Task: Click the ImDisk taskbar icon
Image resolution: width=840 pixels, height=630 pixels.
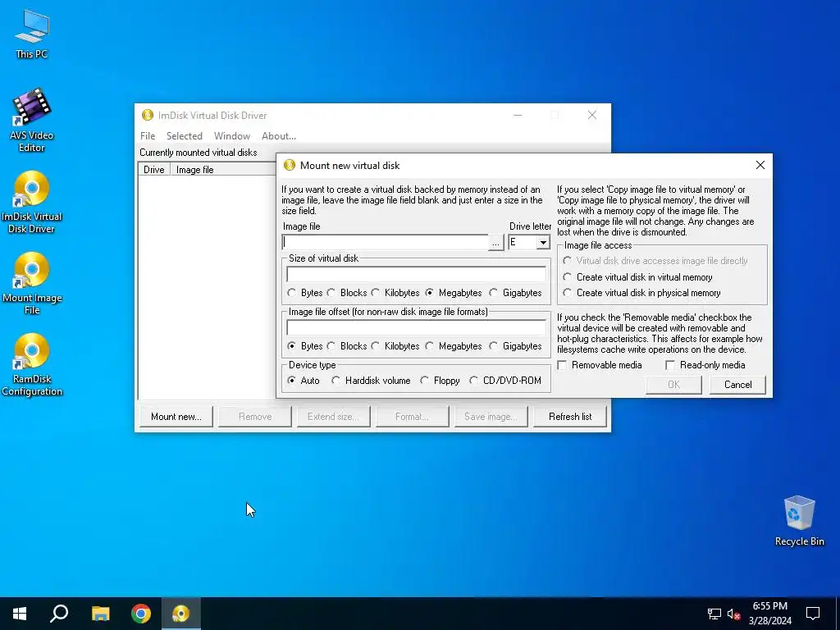Action: [x=181, y=614]
